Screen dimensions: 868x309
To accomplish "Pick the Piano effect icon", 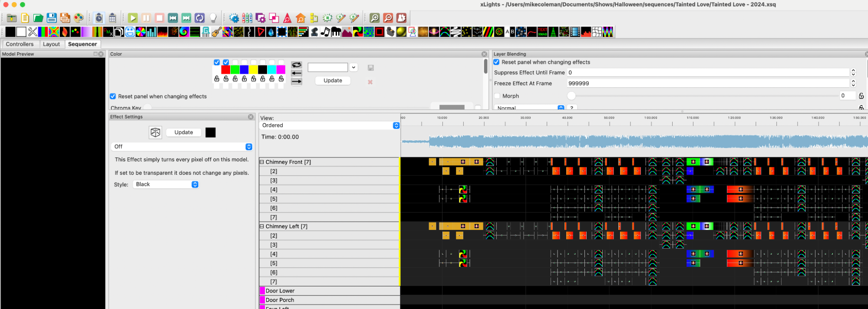I will point(336,32).
